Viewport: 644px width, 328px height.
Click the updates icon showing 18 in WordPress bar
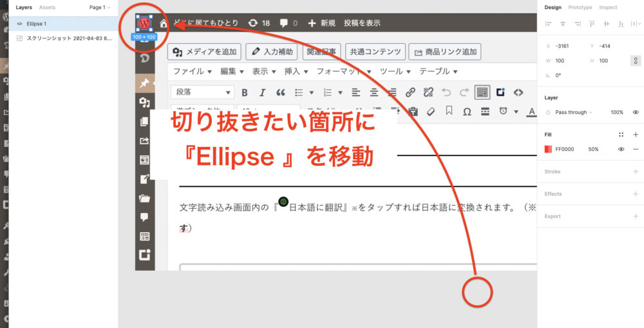tap(253, 23)
